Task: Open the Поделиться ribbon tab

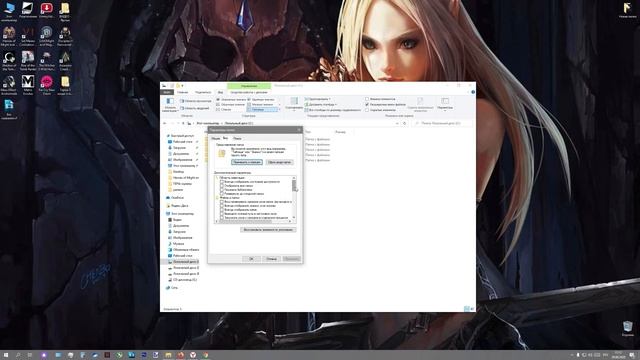Action: point(203,92)
